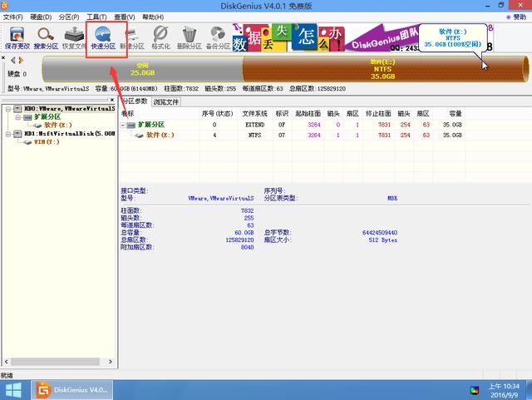Collapse HD0 VMware disk tree node
532x400 pixels.
click(8, 109)
